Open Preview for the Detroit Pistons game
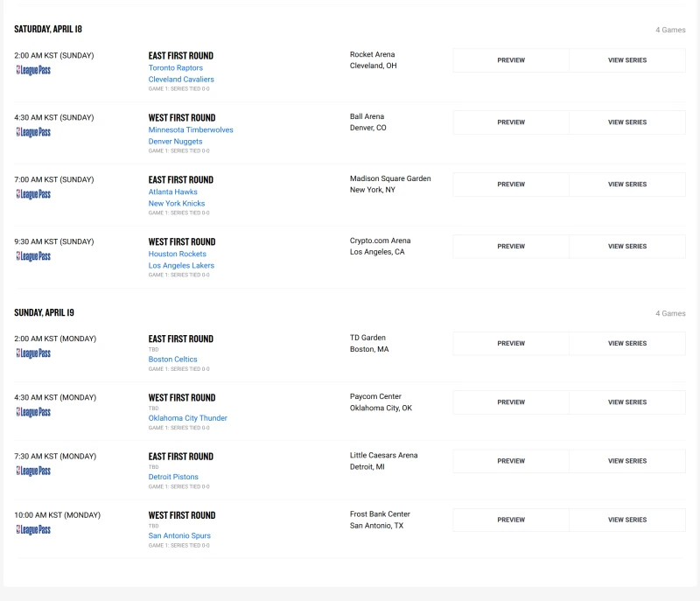This screenshot has width=700, height=601. 511,461
